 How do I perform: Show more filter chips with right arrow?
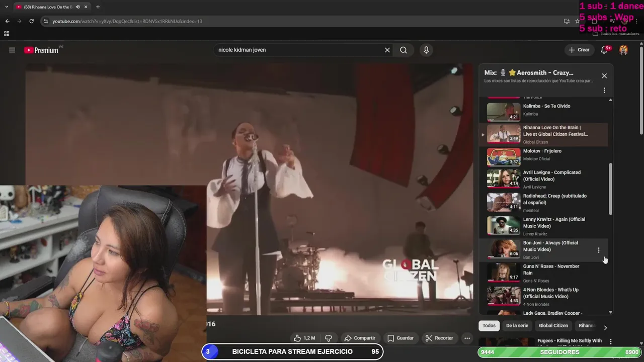pyautogui.click(x=605, y=328)
